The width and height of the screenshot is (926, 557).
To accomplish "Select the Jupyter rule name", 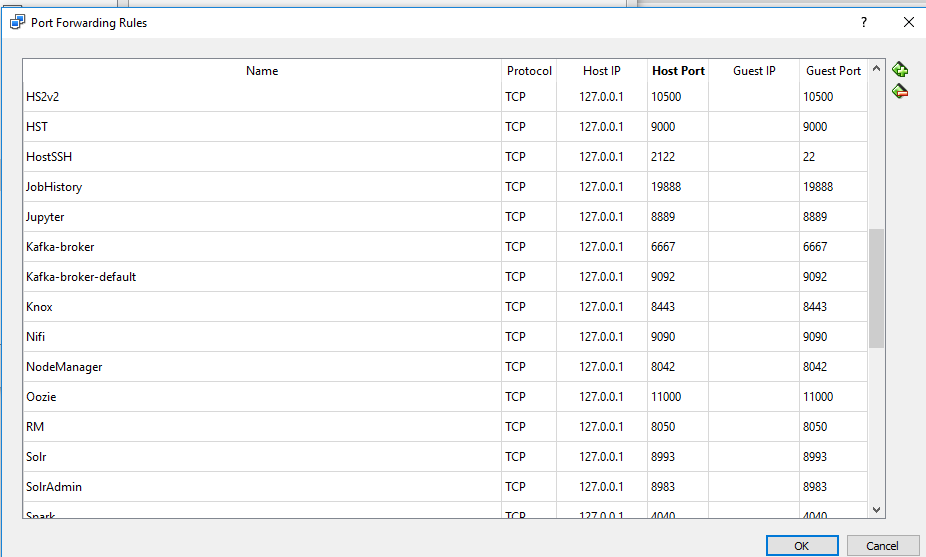I will pos(45,217).
